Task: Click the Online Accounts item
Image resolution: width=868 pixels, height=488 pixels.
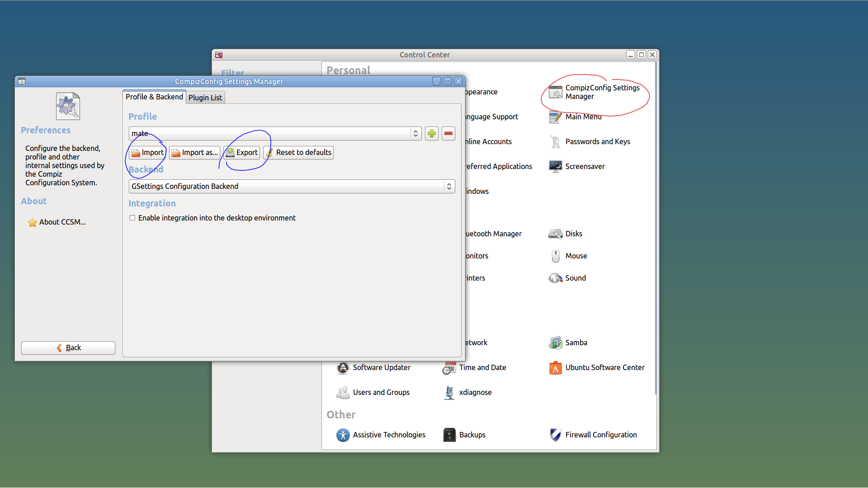Action: pyautogui.click(x=488, y=141)
